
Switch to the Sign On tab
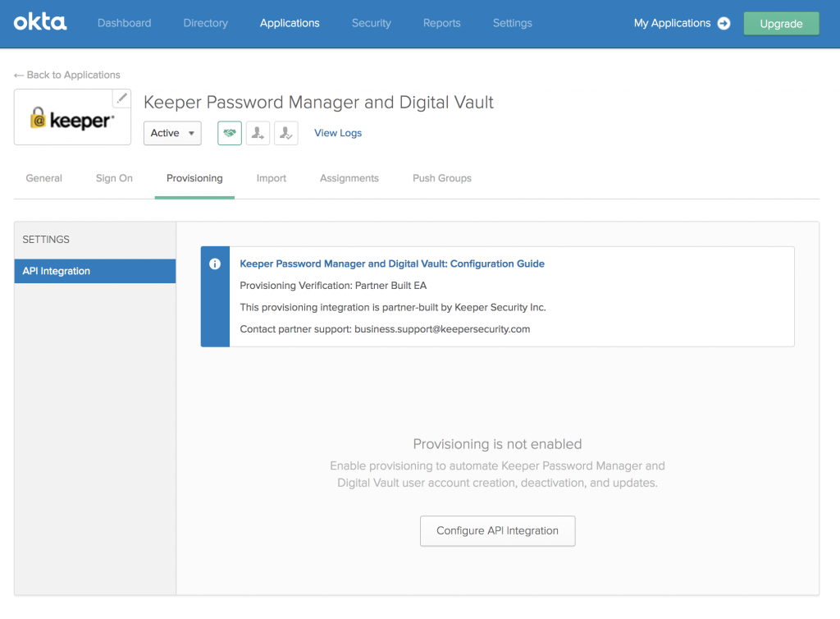coord(114,178)
